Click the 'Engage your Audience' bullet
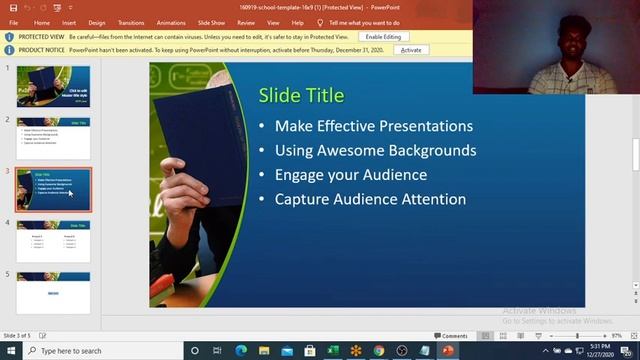640x360 pixels. pyautogui.click(x=351, y=175)
